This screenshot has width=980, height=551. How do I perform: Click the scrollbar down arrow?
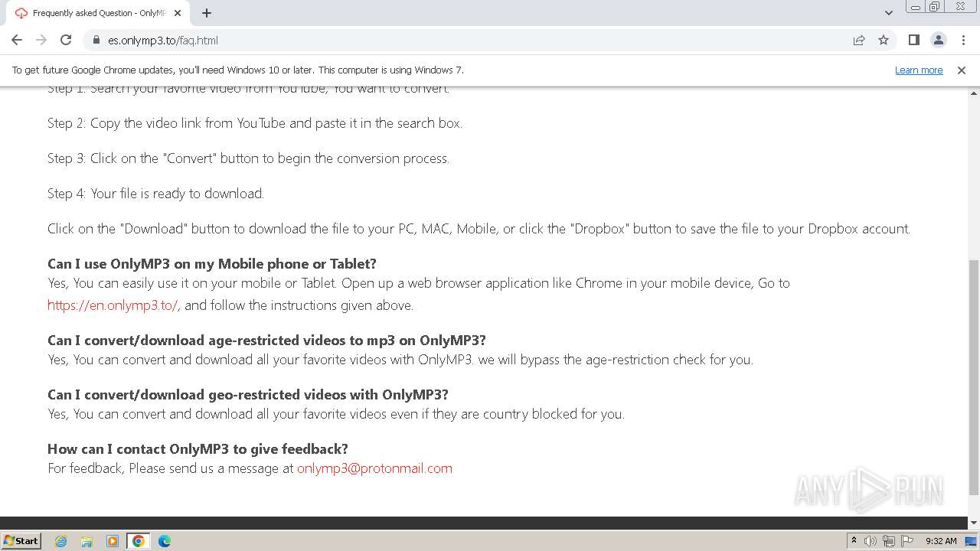tap(974, 523)
